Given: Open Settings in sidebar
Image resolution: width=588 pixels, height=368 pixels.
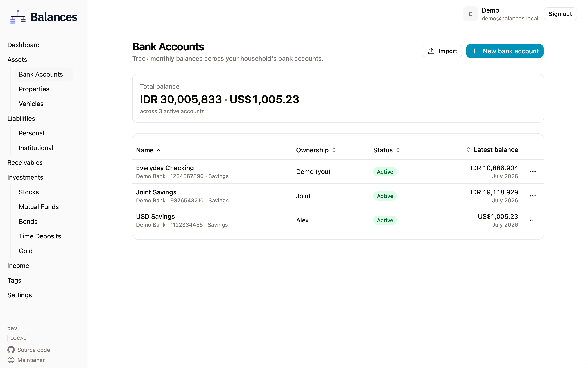Looking at the screenshot, I should tap(20, 295).
